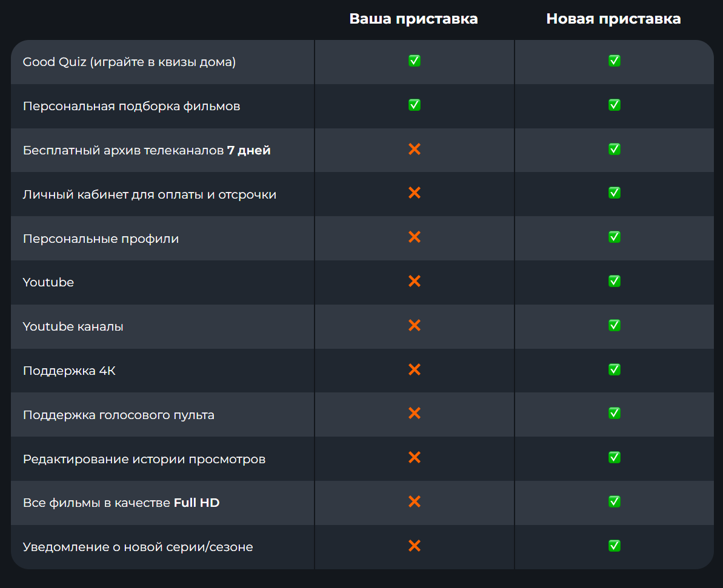Viewport: 723px width, 588px height.
Task: Click orange cross for Youtube row
Action: (x=414, y=281)
